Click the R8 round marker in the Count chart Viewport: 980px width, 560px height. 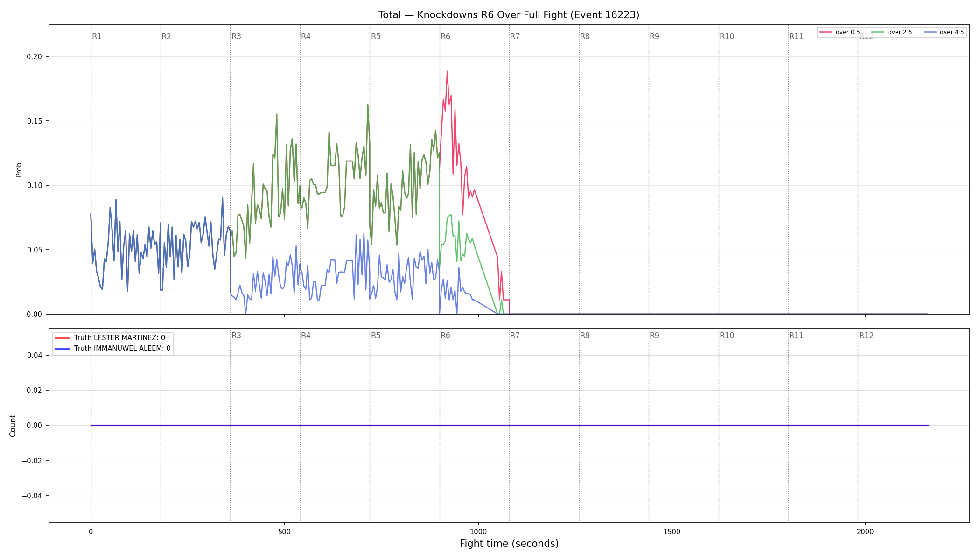coord(585,336)
